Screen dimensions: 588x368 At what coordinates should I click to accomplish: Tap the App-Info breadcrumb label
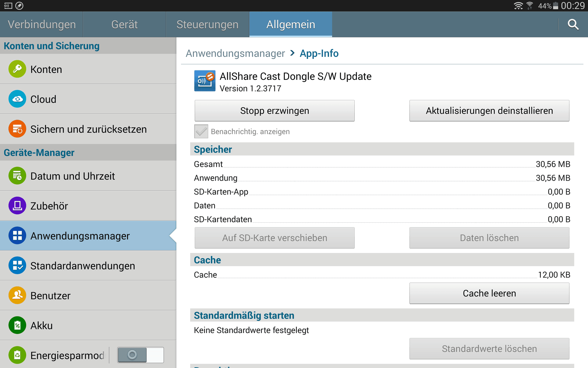(319, 53)
